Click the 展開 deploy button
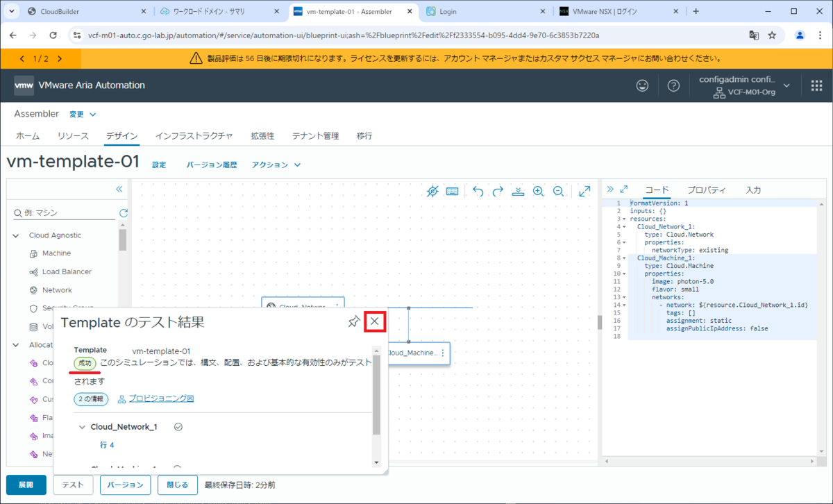Viewport: 833px width, 504px height. (x=26, y=485)
